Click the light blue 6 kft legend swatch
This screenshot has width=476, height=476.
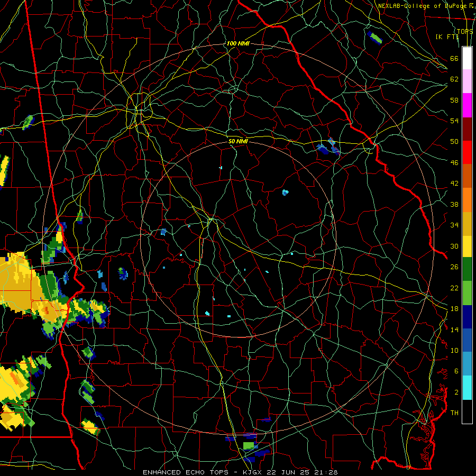point(467,364)
